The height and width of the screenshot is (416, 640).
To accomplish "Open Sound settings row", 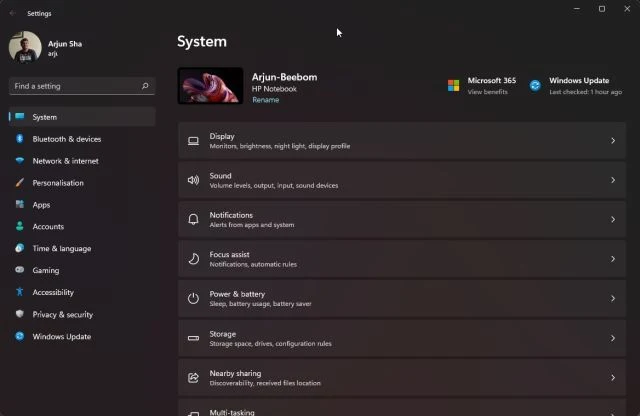I will (402, 180).
